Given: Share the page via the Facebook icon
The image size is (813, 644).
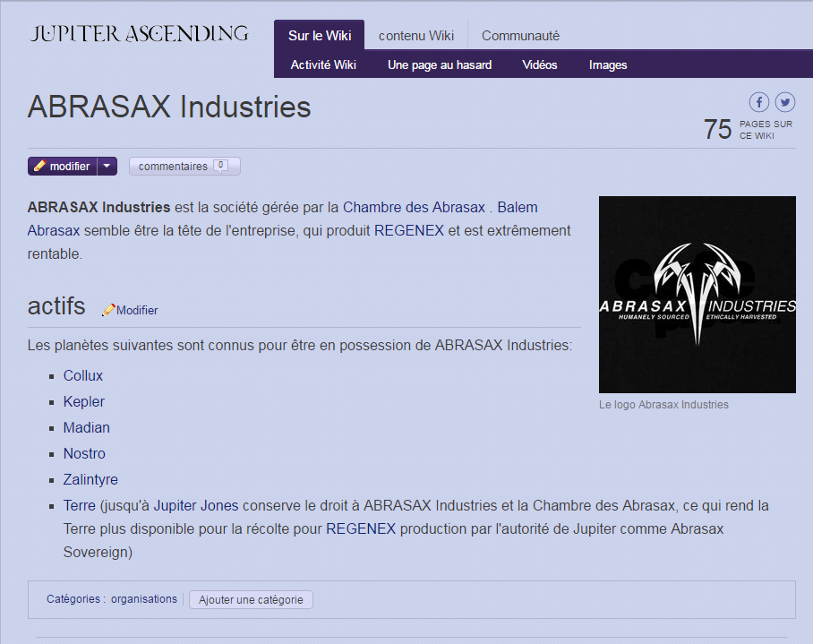Looking at the screenshot, I should 758,101.
